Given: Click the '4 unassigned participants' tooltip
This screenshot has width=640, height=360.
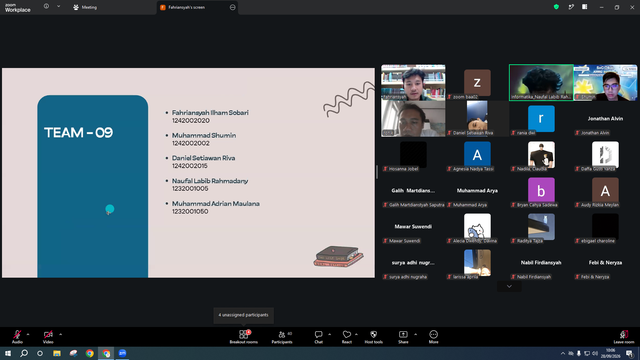Looking at the screenshot, I should point(244,315).
